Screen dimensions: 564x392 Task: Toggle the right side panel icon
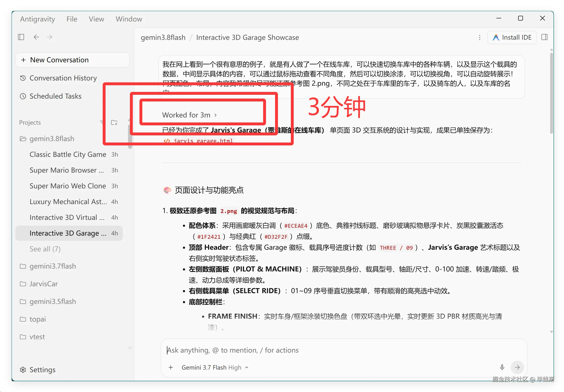(x=544, y=37)
